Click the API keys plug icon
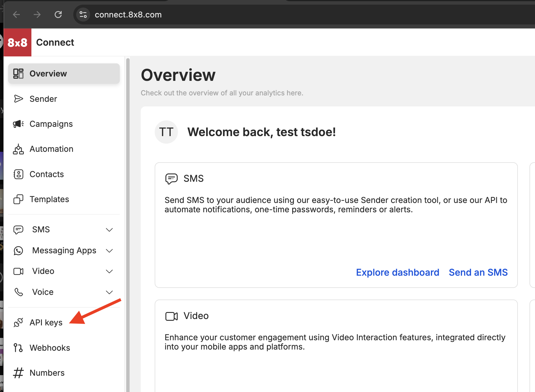This screenshot has height=392, width=535. point(18,322)
